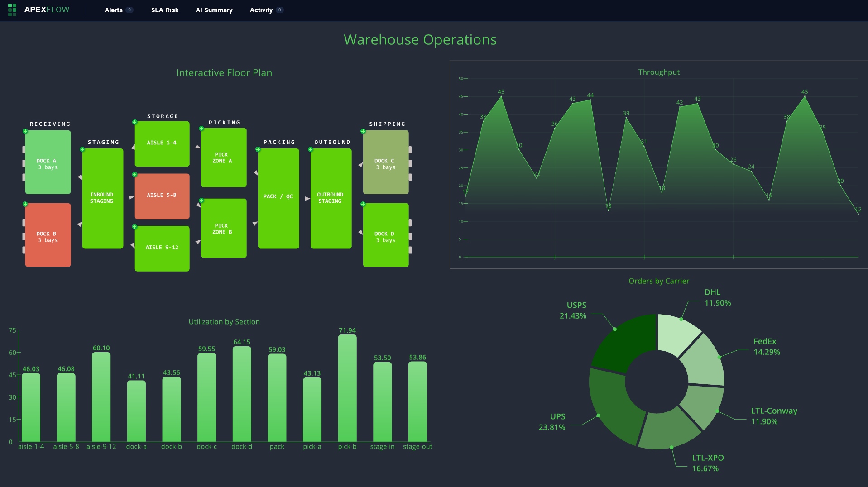
Task: Click the plus icon on Pack / QC
Action: click(258, 149)
